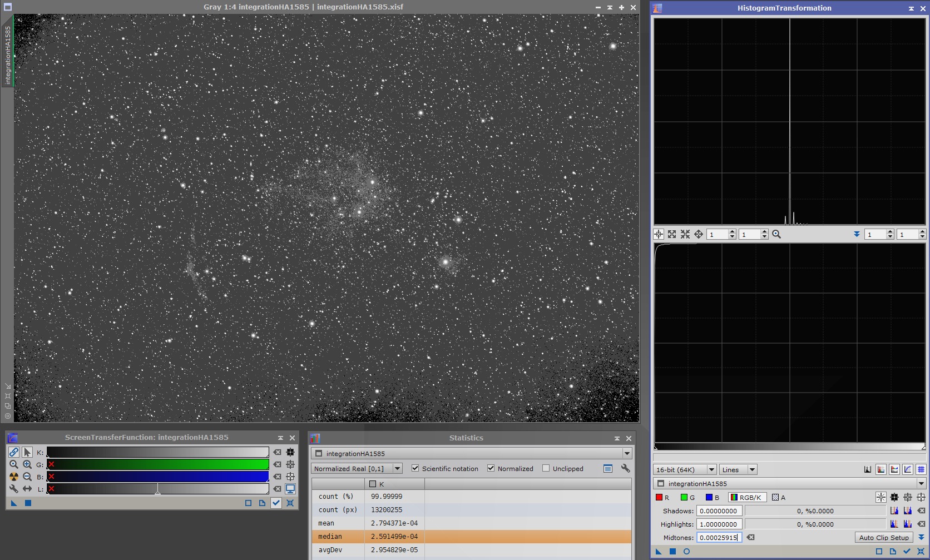Image resolution: width=930 pixels, height=560 pixels.
Task: Toggle STF white point readout icon in B row
Action: (x=290, y=477)
